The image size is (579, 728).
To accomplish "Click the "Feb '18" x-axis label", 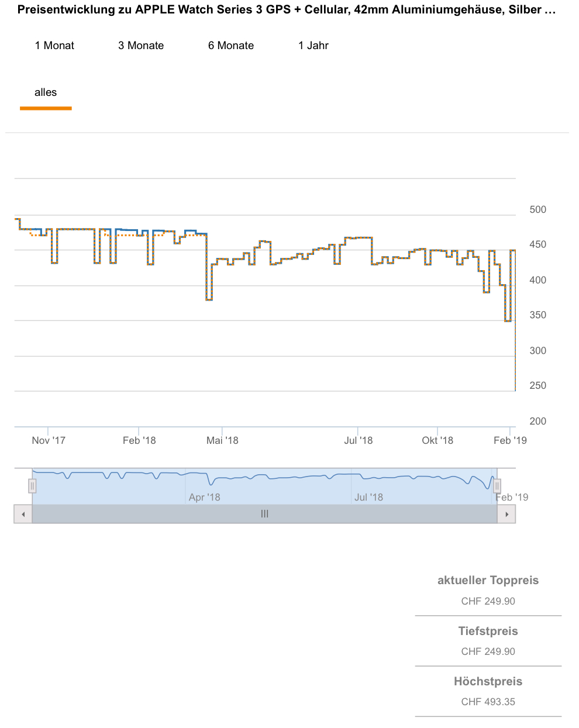I will pos(139,440).
